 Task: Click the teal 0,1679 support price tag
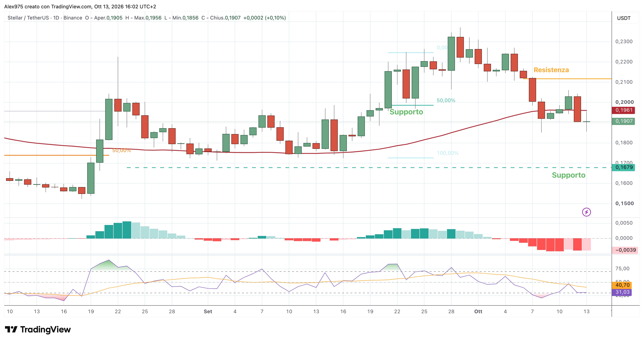[624, 167]
